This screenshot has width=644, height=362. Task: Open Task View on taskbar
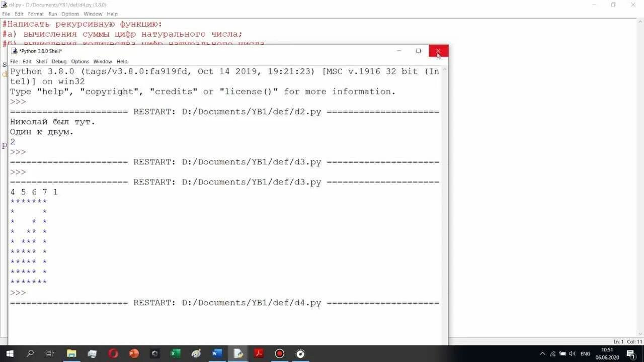tap(50, 353)
